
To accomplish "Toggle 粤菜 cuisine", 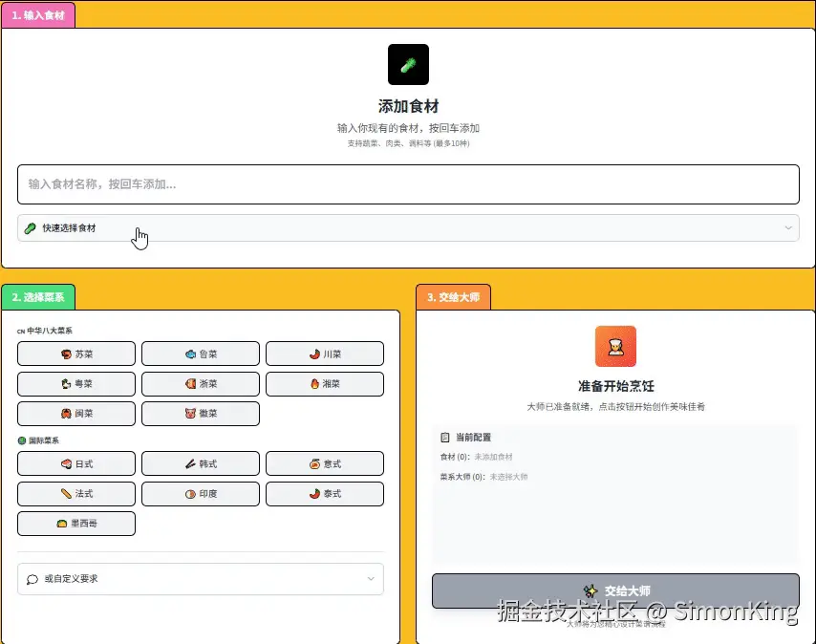I will click(76, 384).
